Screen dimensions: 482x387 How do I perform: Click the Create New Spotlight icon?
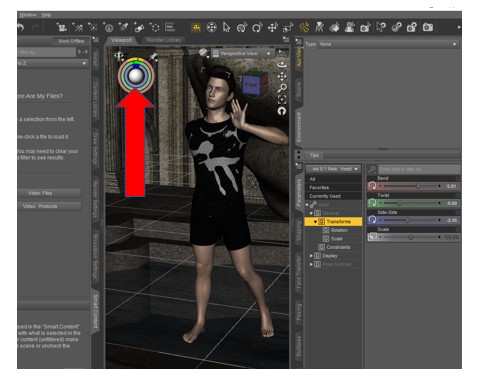124,27
